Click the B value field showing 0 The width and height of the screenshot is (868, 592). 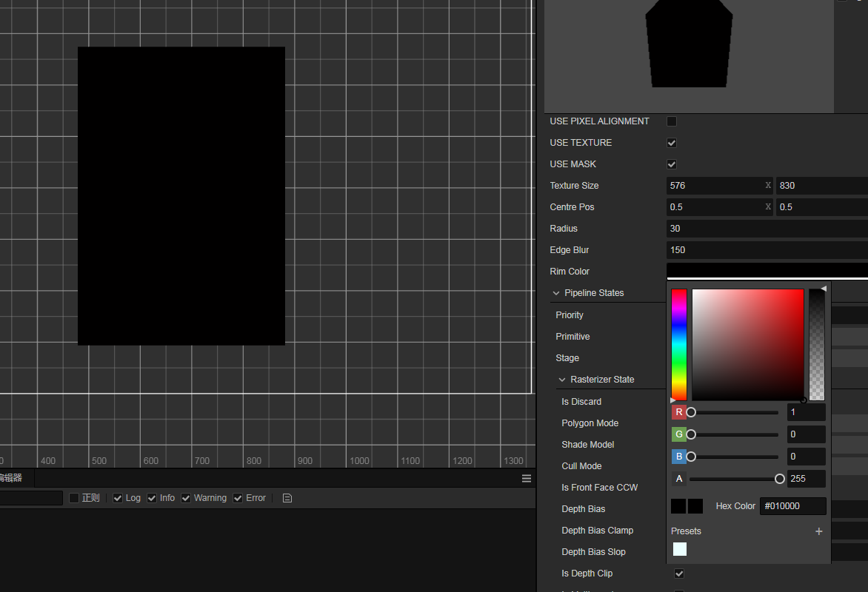click(806, 457)
